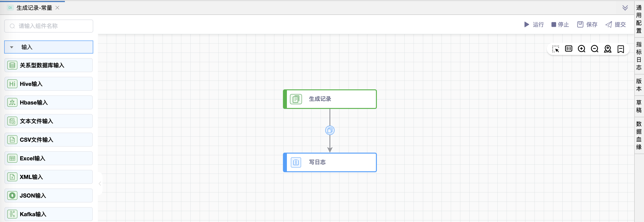Screen dimensions: 644x222
Task: Click the JSON输入 component icon
Action: [x=12, y=195]
